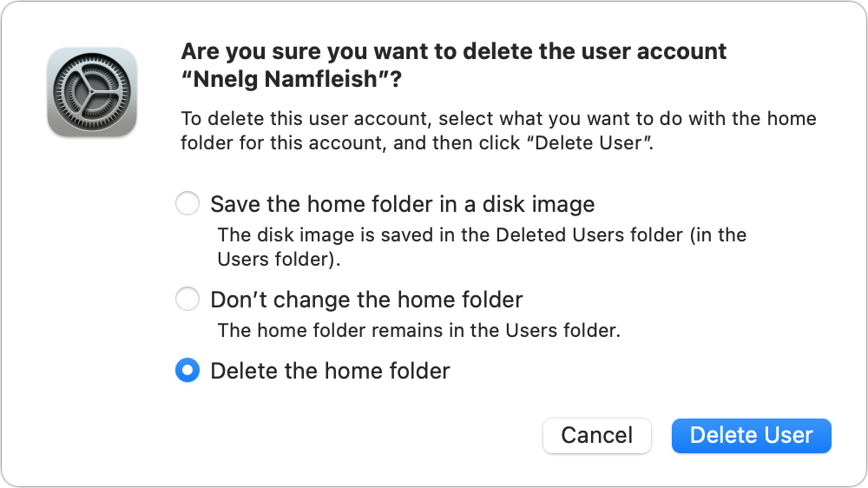Choose the Don't change the home folder radio
The image size is (868, 488).
tap(187, 299)
